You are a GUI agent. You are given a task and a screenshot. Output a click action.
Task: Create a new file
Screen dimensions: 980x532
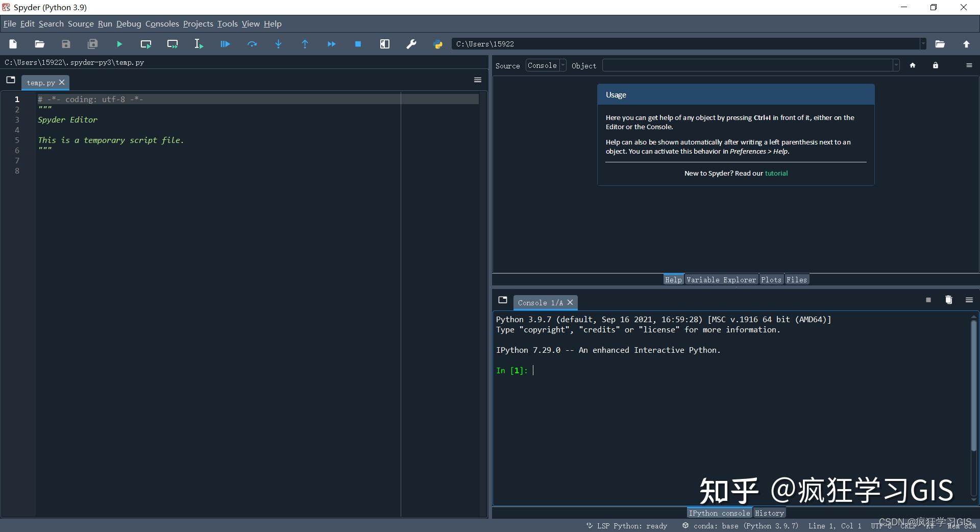tap(13, 44)
